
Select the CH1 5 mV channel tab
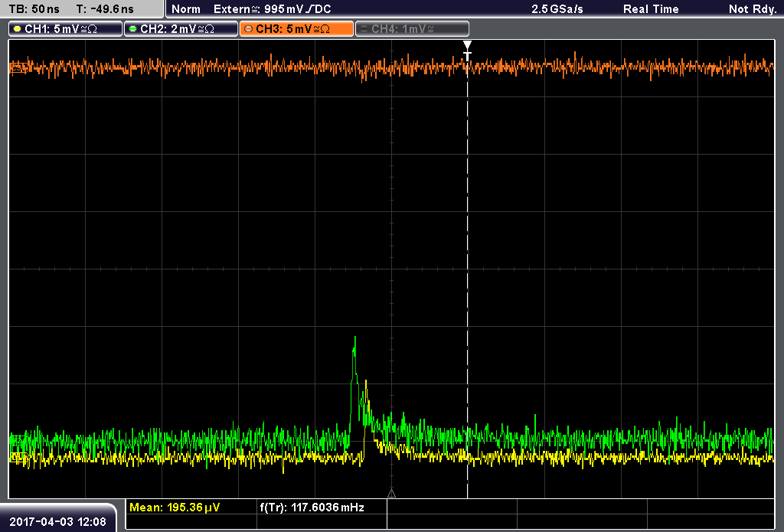click(66, 28)
